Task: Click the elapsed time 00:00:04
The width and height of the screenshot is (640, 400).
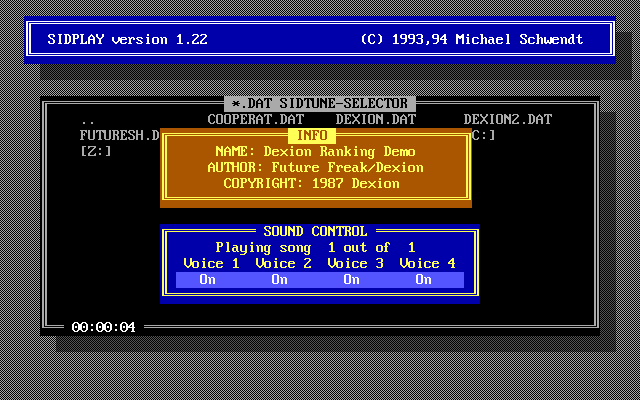Action: pos(104,327)
